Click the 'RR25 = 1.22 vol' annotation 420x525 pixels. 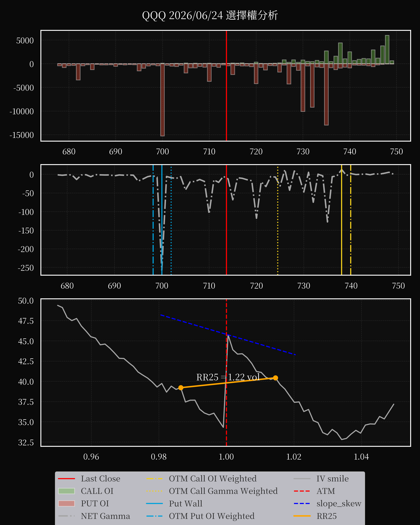click(x=228, y=377)
